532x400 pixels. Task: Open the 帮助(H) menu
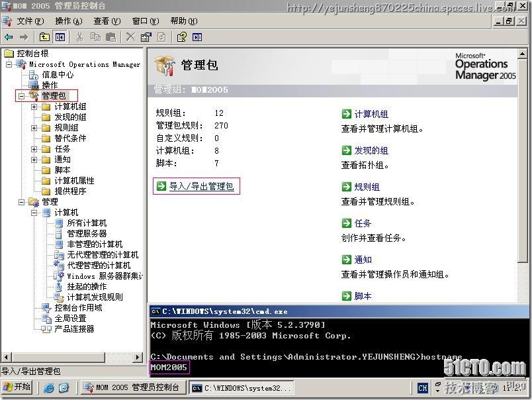(184, 21)
